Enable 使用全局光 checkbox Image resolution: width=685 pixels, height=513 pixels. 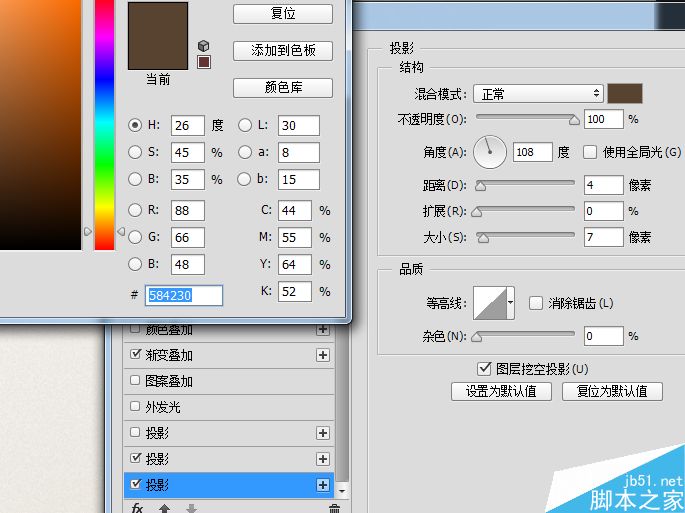pyautogui.click(x=590, y=152)
